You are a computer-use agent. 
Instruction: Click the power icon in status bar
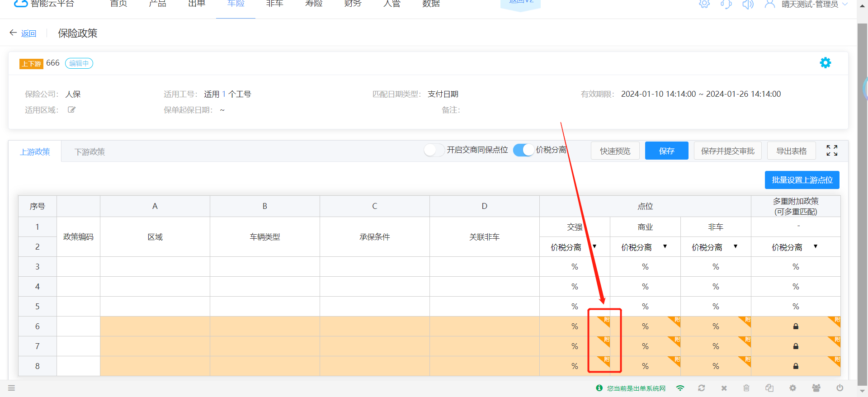pos(840,388)
